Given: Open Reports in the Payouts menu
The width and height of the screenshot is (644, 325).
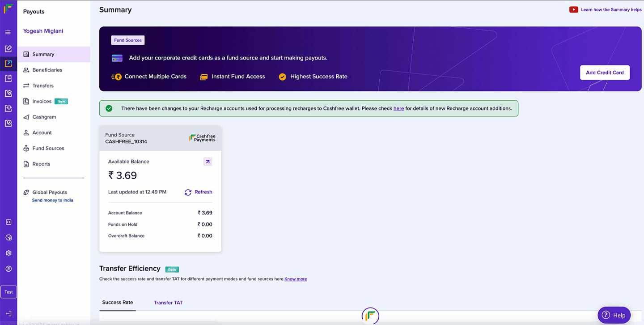Looking at the screenshot, I should (x=54, y=164).
